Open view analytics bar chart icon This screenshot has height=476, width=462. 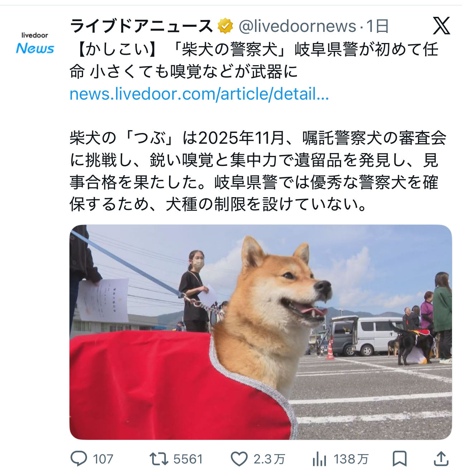click(319, 459)
